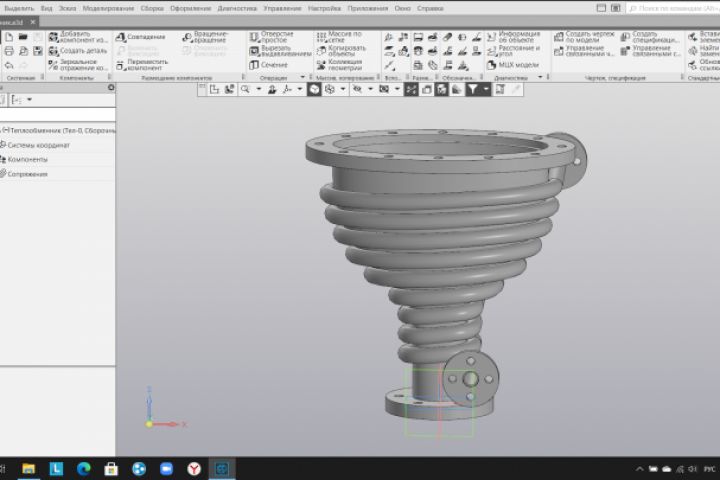The image size is (720, 480).
Task: Click Создать спецификацию tool
Action: pyautogui.click(x=650, y=37)
